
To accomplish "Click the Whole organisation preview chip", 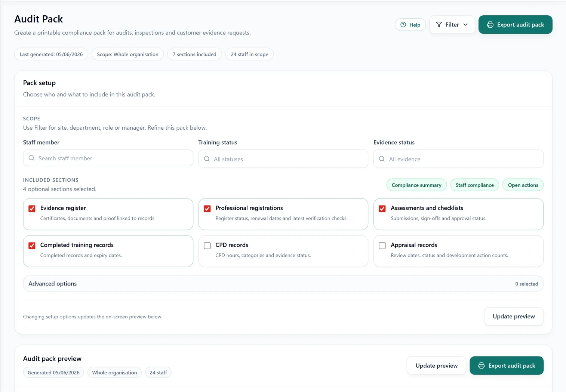I will click(x=114, y=373).
